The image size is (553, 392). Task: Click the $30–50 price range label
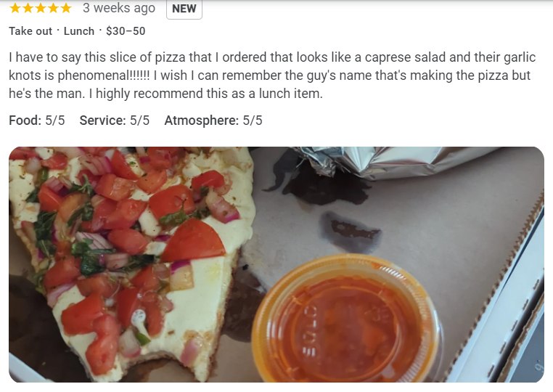click(126, 31)
